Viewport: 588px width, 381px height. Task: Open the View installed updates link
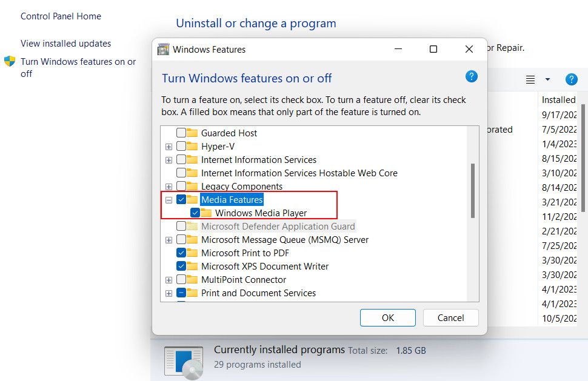coord(65,44)
